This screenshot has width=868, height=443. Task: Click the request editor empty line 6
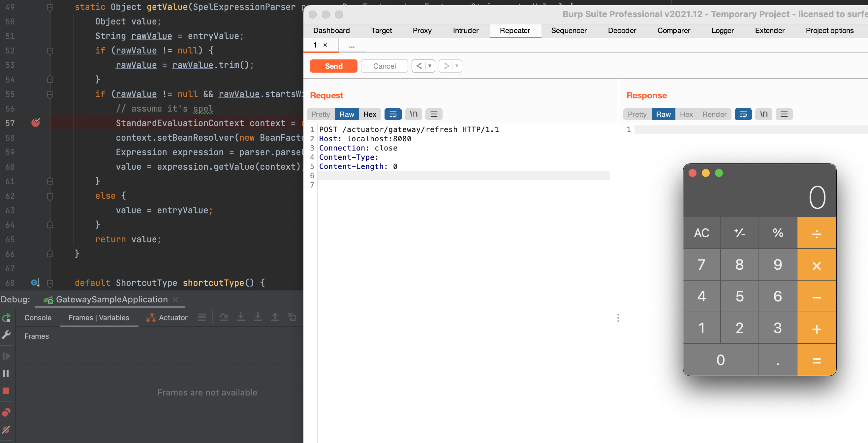[x=464, y=175]
